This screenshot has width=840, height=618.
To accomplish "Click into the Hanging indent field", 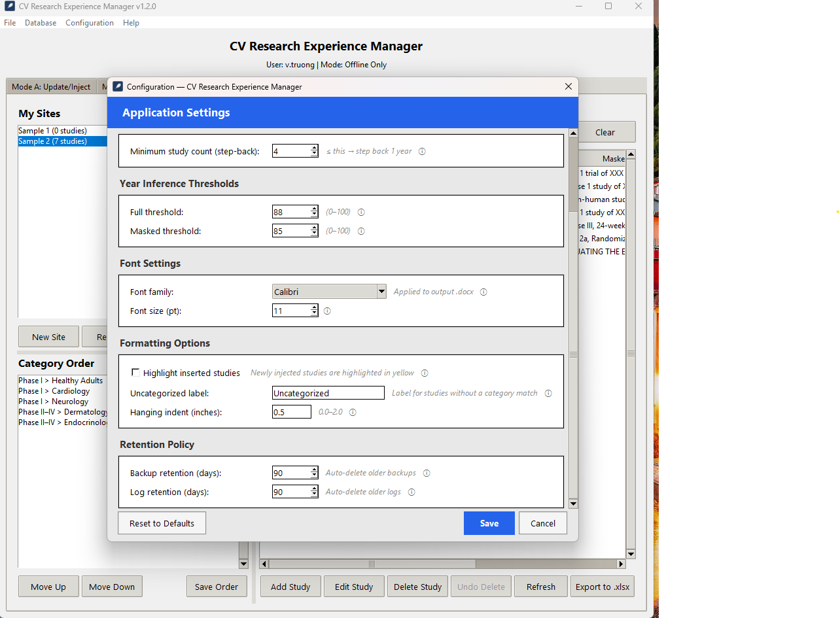I will 292,412.
